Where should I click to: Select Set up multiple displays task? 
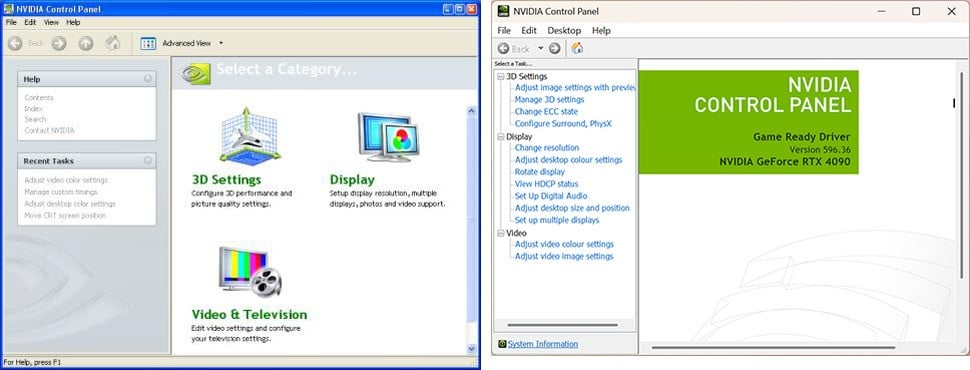pos(557,220)
